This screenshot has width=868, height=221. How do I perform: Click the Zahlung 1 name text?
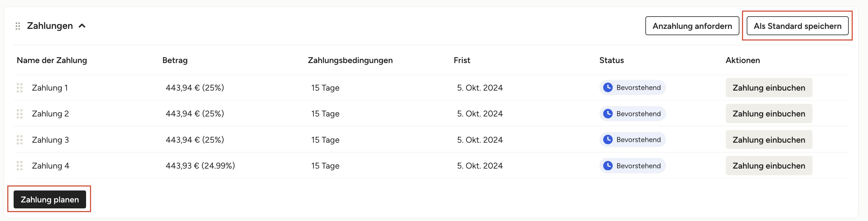point(50,88)
